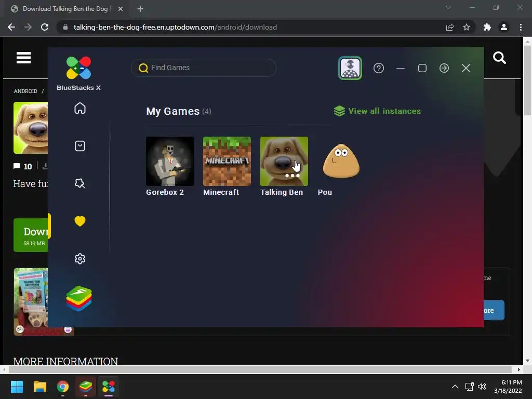The height and width of the screenshot is (399, 532).
Task: Open BlueStacks X settings gear icon
Action: (79, 259)
